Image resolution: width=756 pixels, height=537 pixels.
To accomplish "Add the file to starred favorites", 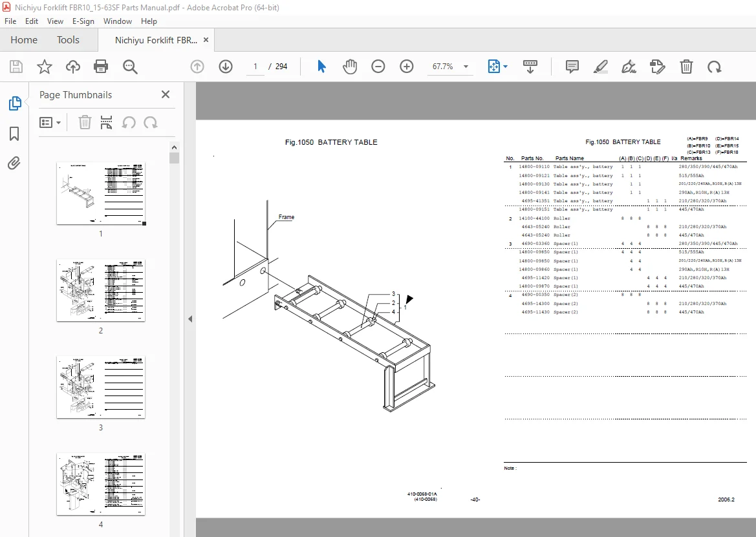I will coord(45,67).
